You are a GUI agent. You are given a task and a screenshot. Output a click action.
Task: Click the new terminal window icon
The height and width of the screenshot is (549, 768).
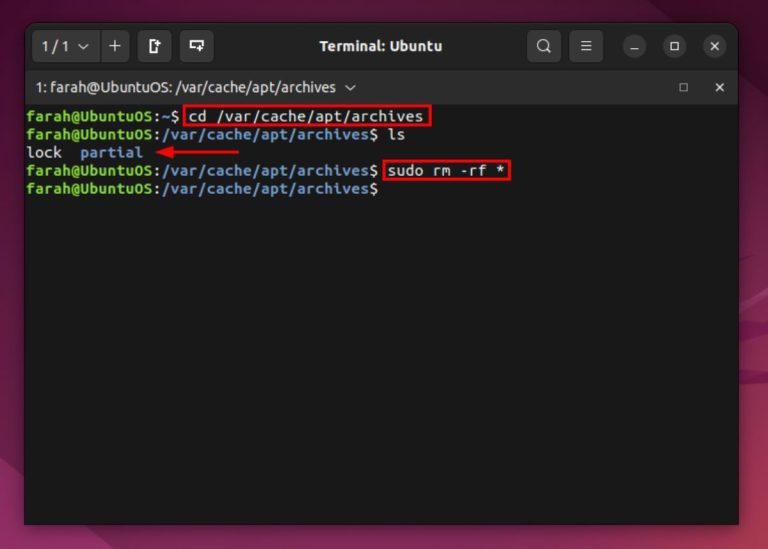coord(196,46)
